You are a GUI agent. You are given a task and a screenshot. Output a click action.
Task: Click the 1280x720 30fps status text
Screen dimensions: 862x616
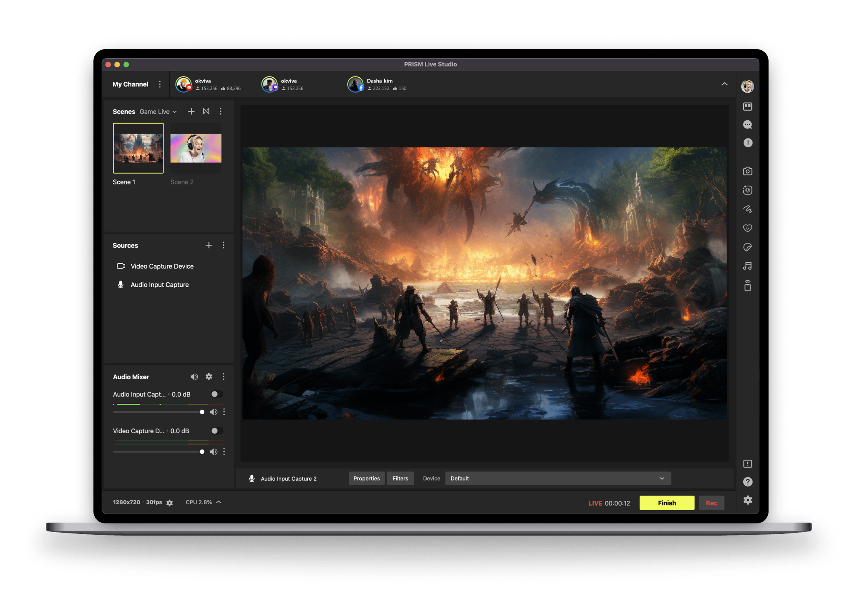click(x=137, y=502)
